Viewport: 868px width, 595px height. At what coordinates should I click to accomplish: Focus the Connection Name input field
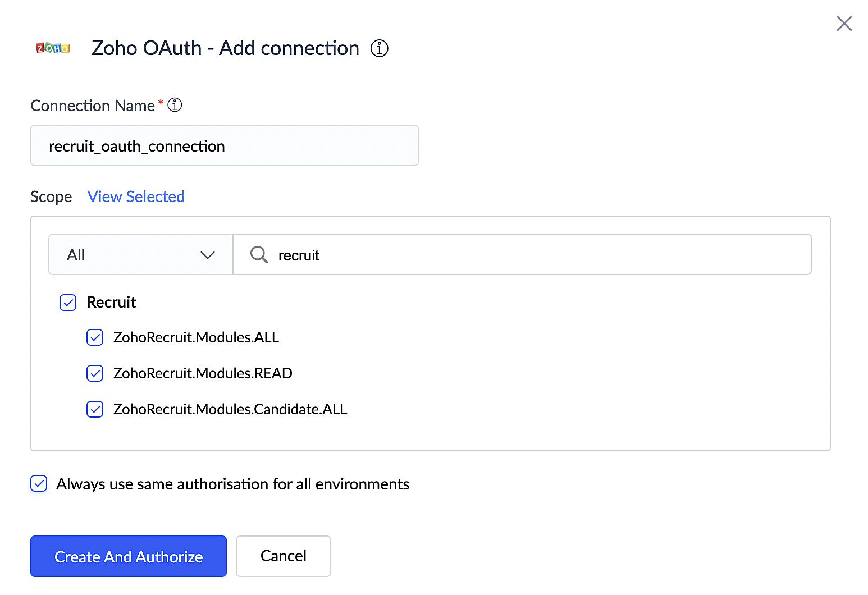(x=225, y=146)
